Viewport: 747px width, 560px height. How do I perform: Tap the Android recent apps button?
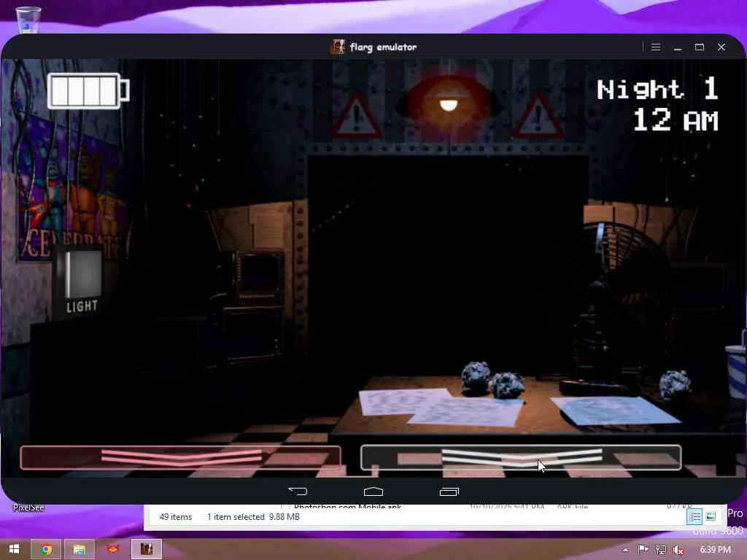(x=449, y=491)
